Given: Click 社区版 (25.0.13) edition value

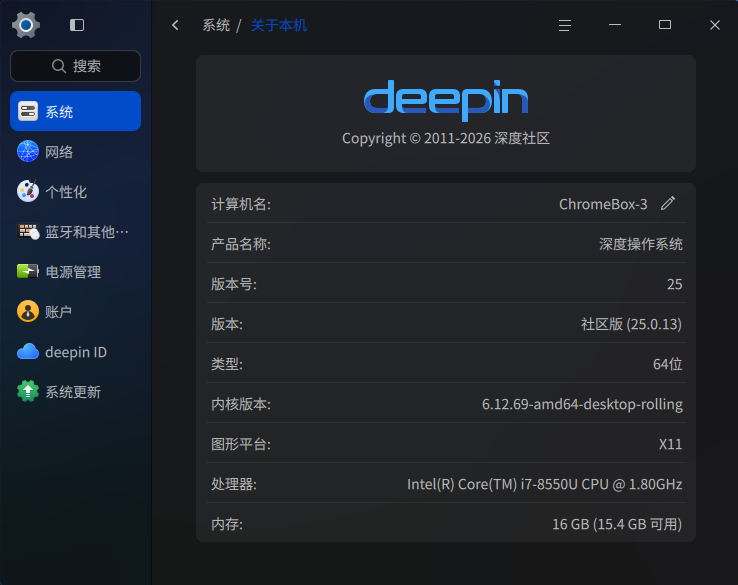Looking at the screenshot, I should (x=631, y=324).
